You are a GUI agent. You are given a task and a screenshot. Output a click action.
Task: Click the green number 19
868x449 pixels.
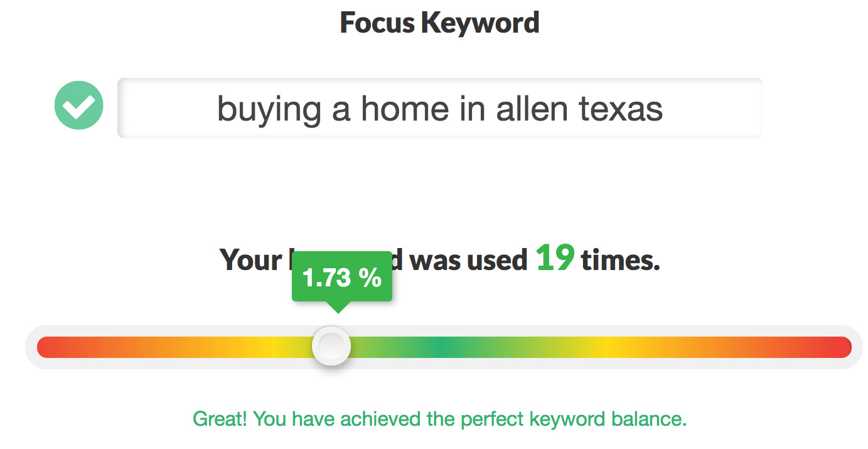pos(555,257)
